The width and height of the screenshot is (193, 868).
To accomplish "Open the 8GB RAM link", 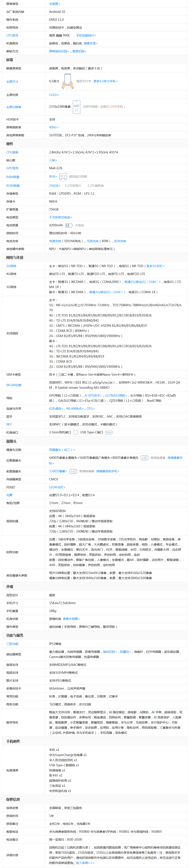I will coord(53,176).
